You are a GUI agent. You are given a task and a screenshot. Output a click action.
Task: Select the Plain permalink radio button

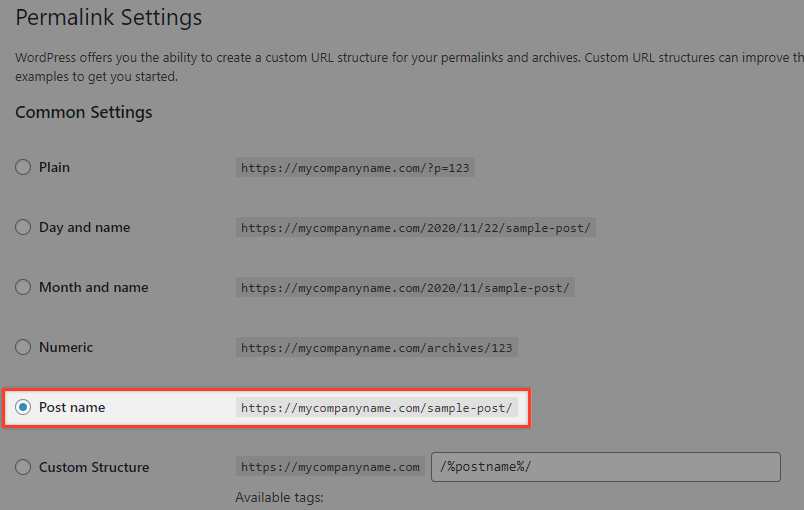(x=23, y=167)
